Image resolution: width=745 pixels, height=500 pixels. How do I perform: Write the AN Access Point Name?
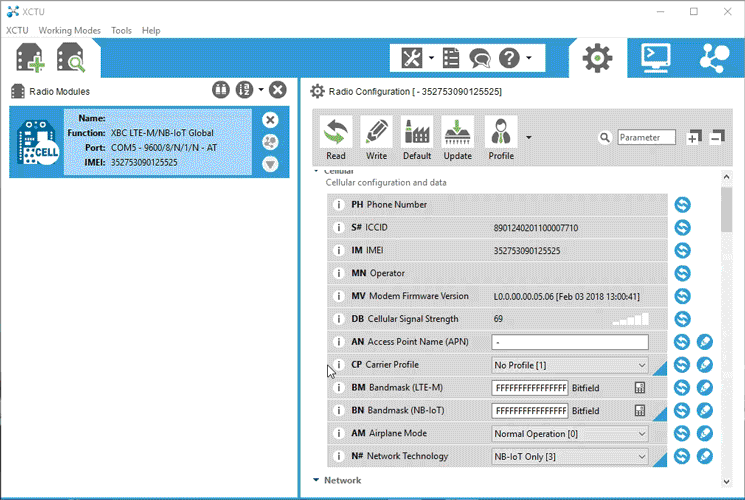705,342
